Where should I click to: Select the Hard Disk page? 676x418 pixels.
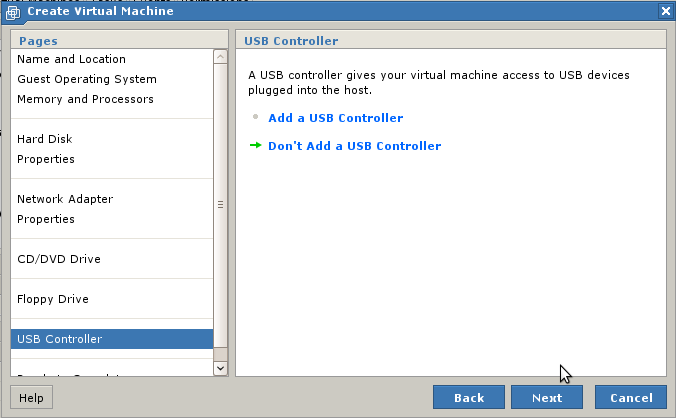(x=44, y=139)
